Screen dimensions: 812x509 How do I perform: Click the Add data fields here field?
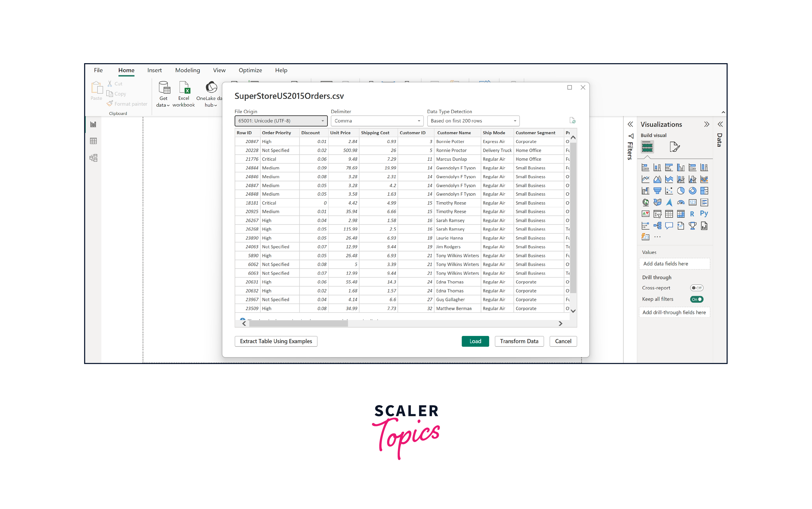click(x=674, y=264)
